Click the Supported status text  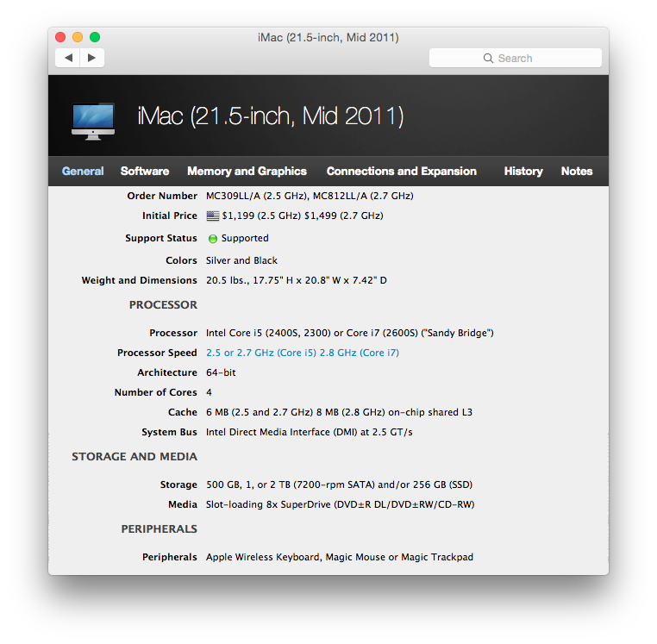[245, 238]
